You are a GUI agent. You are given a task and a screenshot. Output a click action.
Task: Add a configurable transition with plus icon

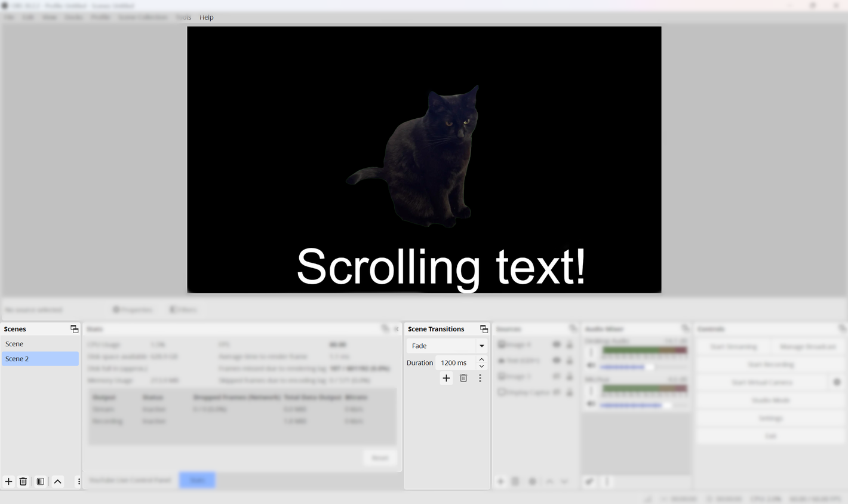(446, 378)
